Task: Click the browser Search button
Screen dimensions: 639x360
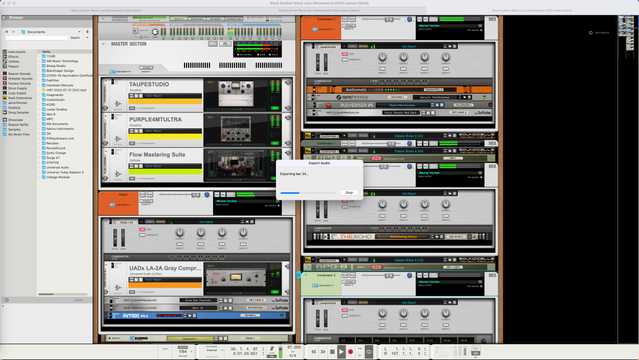Action: coord(75,38)
